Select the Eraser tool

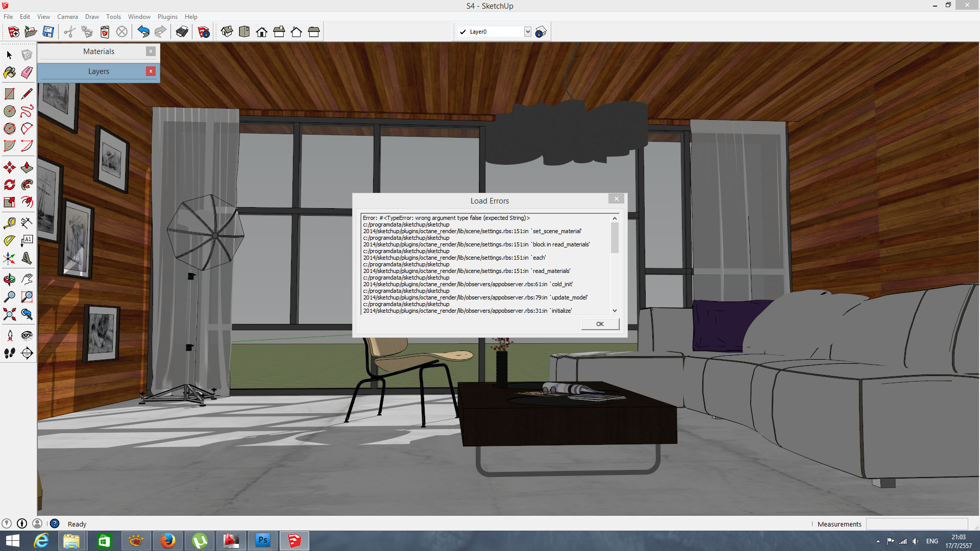point(27,72)
